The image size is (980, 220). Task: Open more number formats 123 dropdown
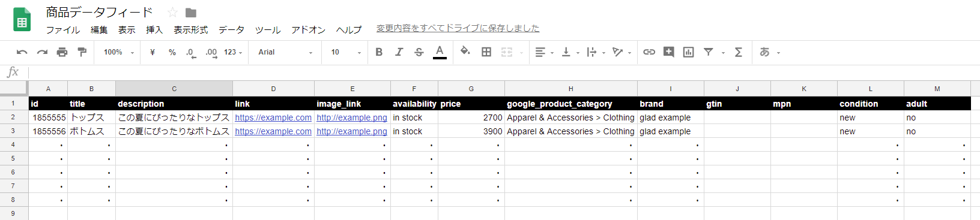pos(233,52)
